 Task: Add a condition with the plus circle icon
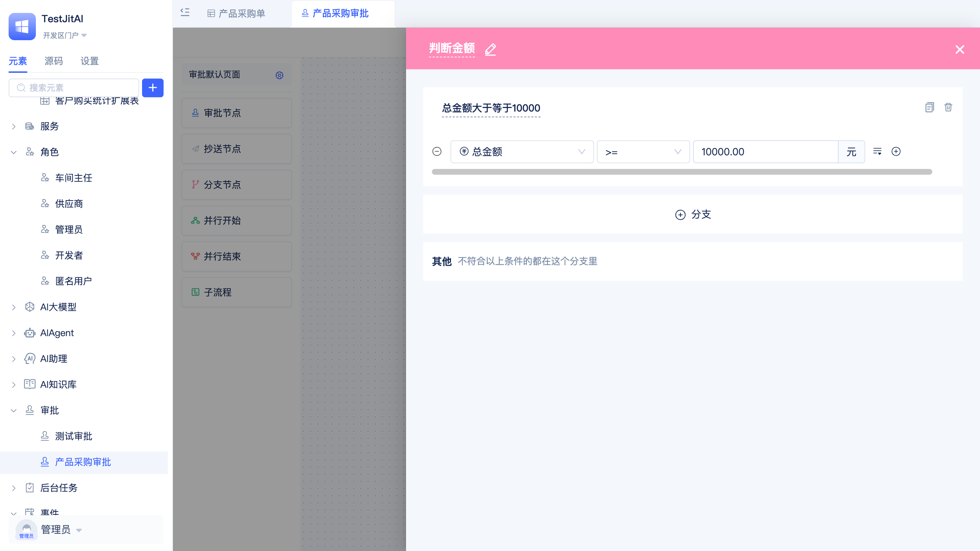(896, 151)
